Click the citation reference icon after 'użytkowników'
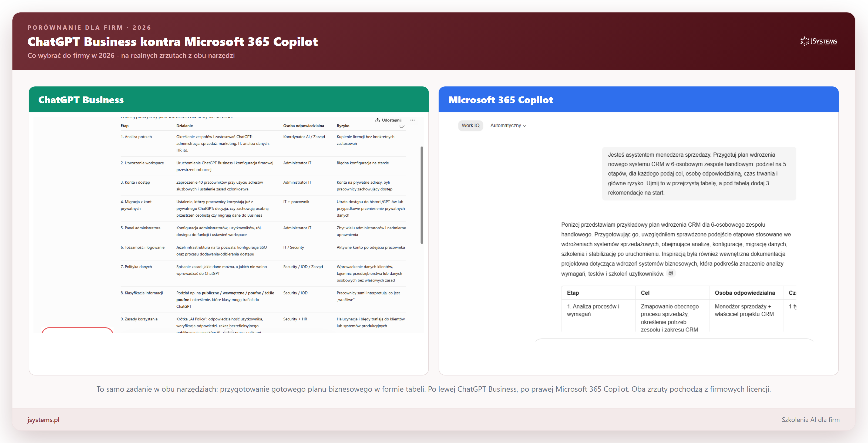 pos(671,273)
